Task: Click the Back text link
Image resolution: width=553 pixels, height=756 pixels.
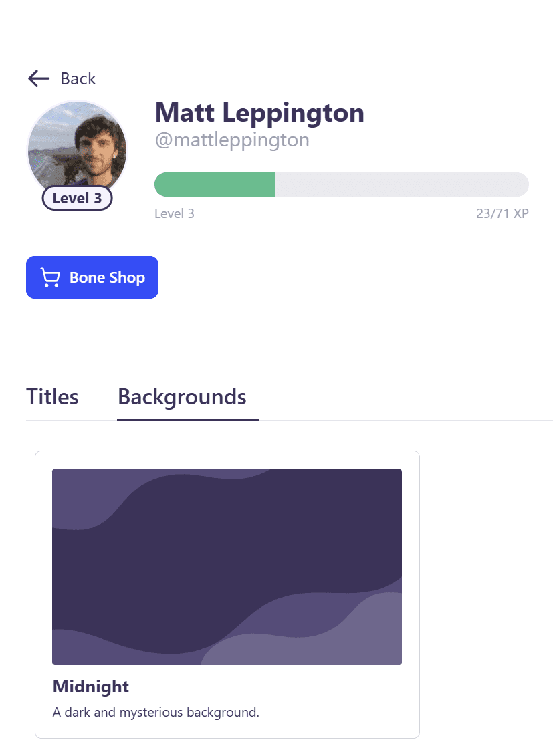Action: tap(78, 78)
